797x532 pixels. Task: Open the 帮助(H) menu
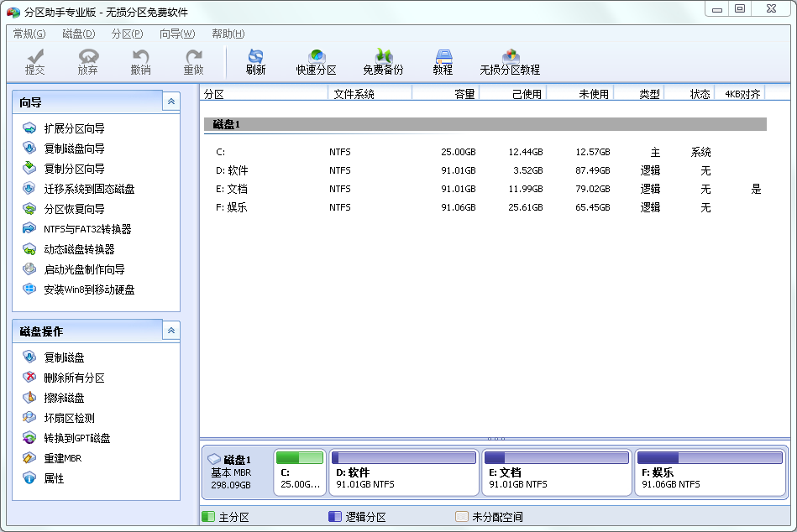tap(228, 34)
